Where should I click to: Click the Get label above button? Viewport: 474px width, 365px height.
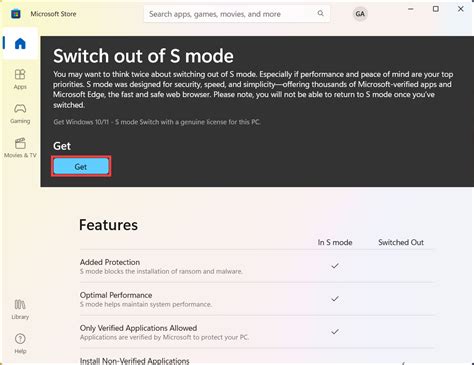coord(62,146)
